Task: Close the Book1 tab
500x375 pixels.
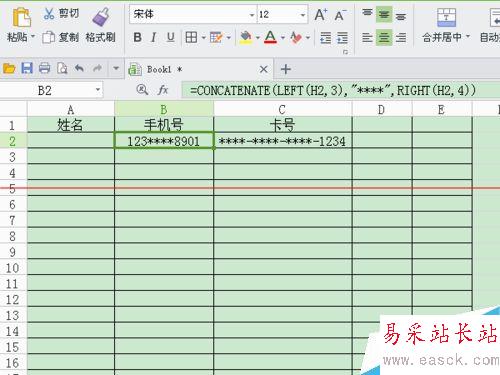Action: (263, 69)
